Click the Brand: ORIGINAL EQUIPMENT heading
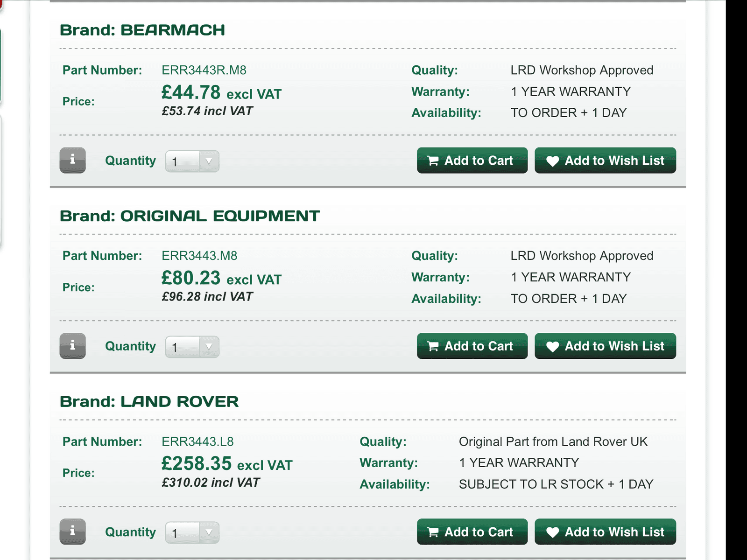 [190, 216]
